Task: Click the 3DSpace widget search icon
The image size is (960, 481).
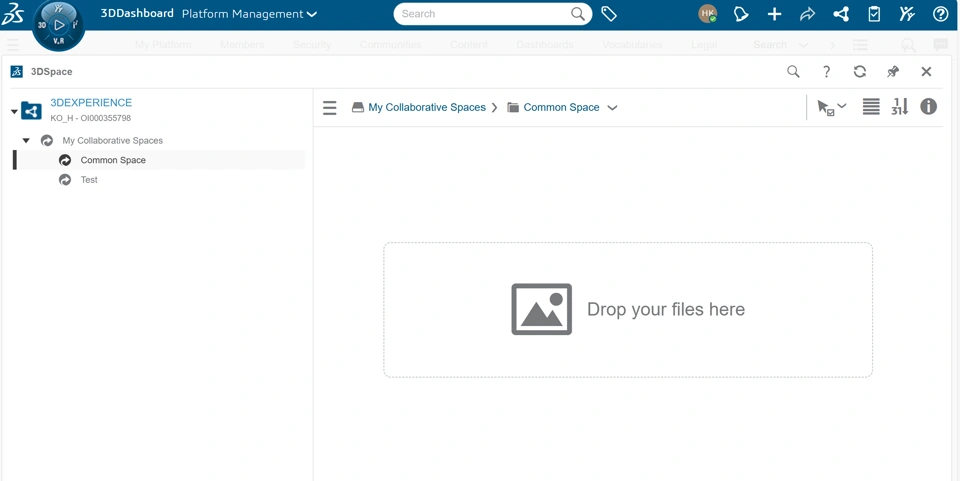Action: (x=793, y=72)
